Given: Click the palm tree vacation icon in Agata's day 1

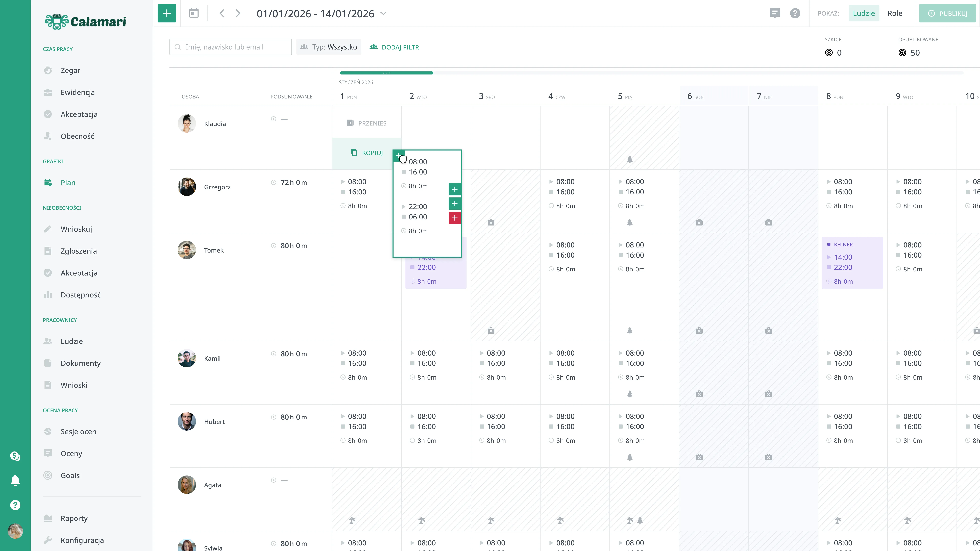Looking at the screenshot, I should point(352,520).
